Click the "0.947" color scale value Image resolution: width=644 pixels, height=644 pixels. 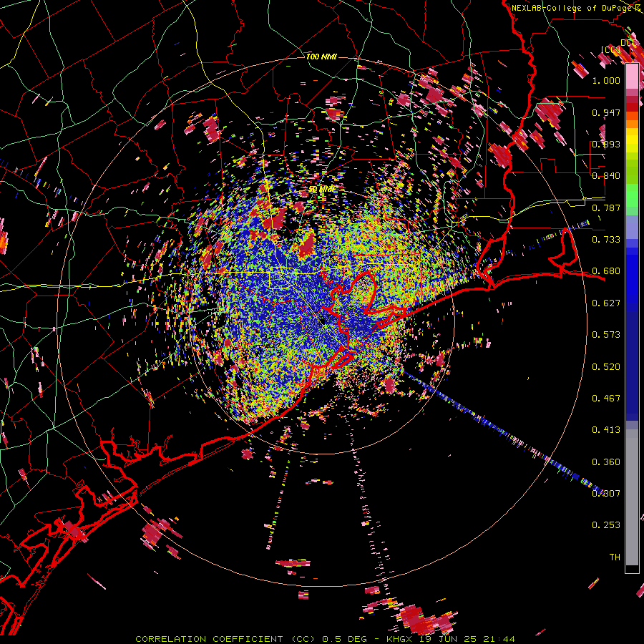click(606, 112)
